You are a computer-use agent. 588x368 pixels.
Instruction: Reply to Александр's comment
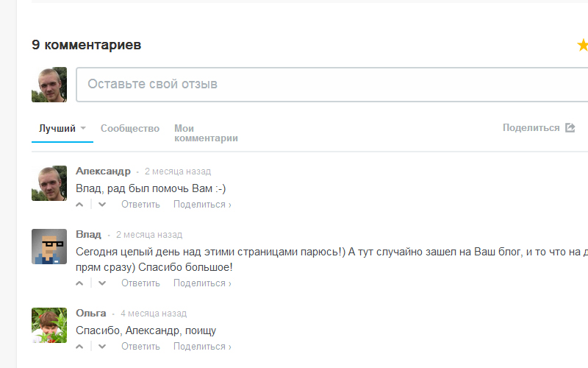[140, 205]
